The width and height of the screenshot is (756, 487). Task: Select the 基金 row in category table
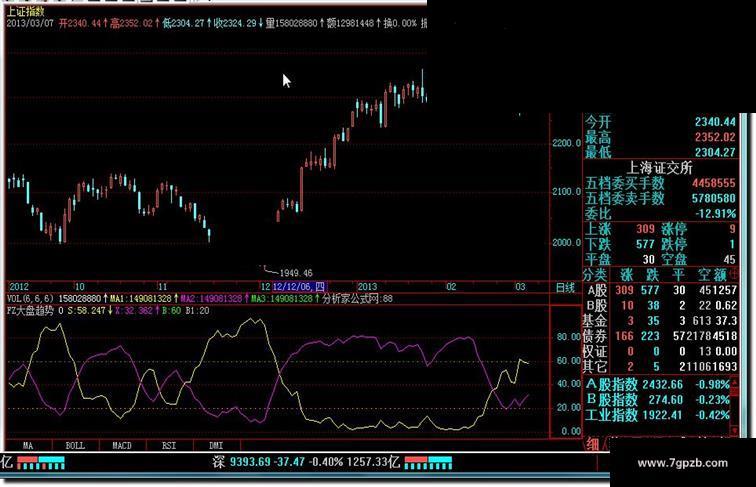661,321
